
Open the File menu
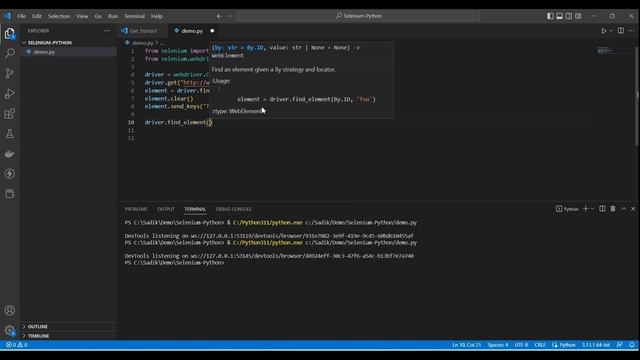point(22,16)
